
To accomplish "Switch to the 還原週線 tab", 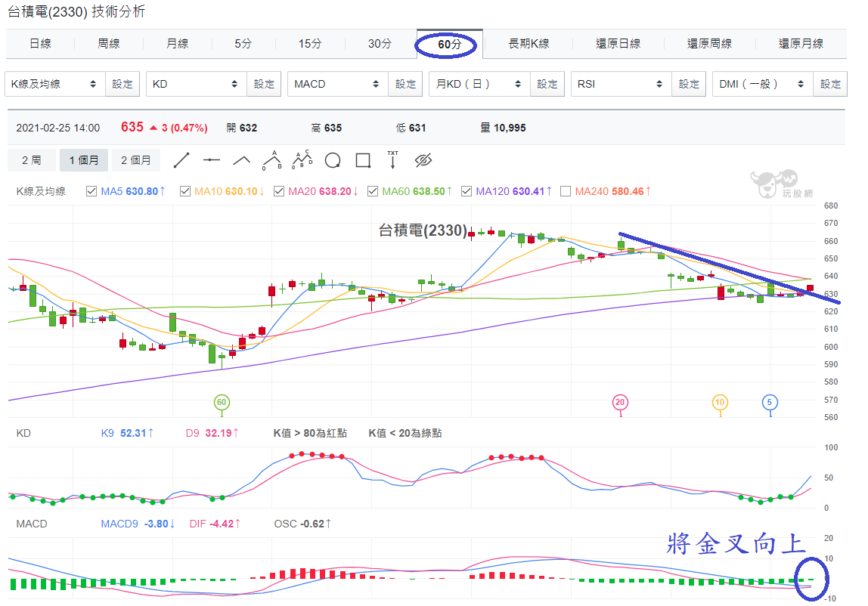I will click(709, 44).
